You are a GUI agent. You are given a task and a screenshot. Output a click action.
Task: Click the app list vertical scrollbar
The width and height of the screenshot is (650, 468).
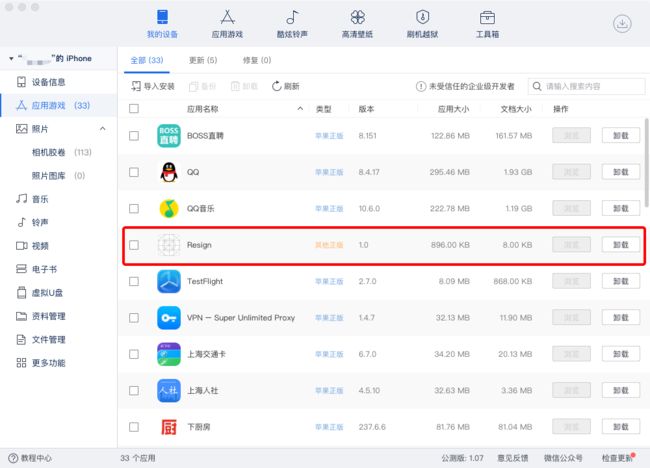[647, 162]
